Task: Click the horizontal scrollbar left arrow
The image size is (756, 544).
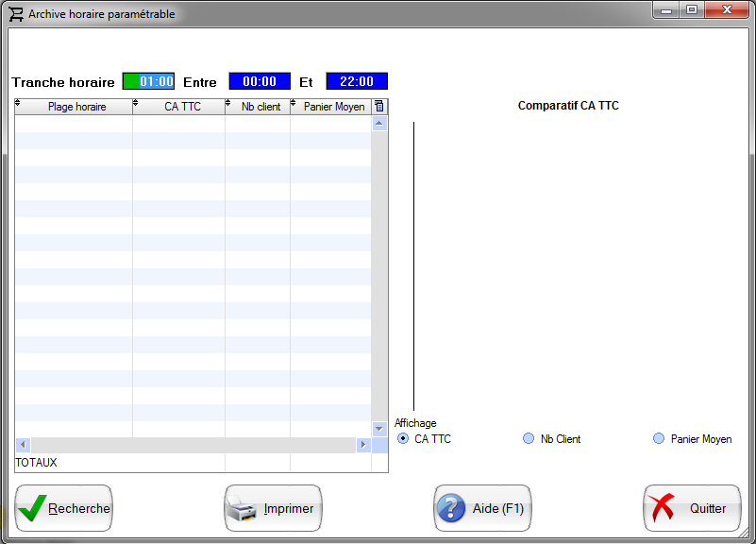Action: [23, 445]
